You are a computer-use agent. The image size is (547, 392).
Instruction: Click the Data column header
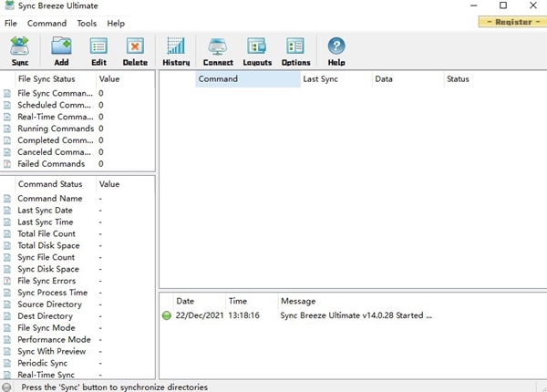coord(408,78)
